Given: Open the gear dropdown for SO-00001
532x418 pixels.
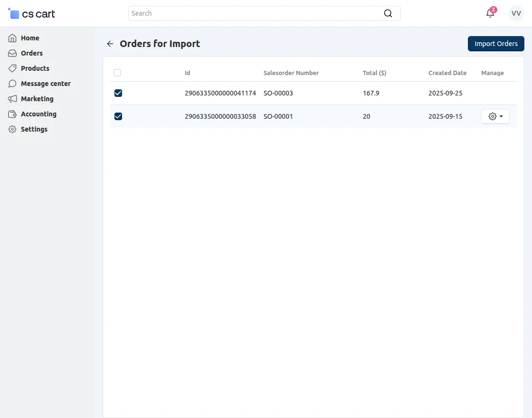Looking at the screenshot, I should point(495,116).
